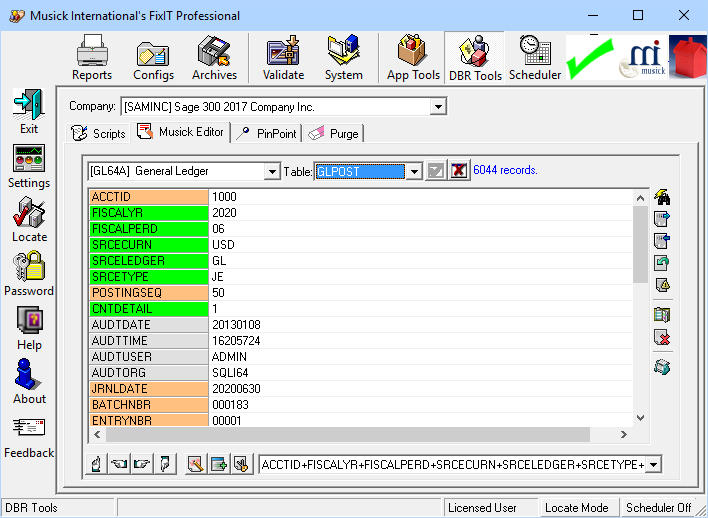The height and width of the screenshot is (518, 708).
Task: Open Password padlock icon
Action: click(x=29, y=273)
